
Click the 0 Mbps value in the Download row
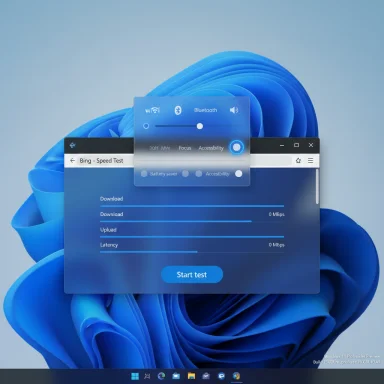pyautogui.click(x=277, y=214)
